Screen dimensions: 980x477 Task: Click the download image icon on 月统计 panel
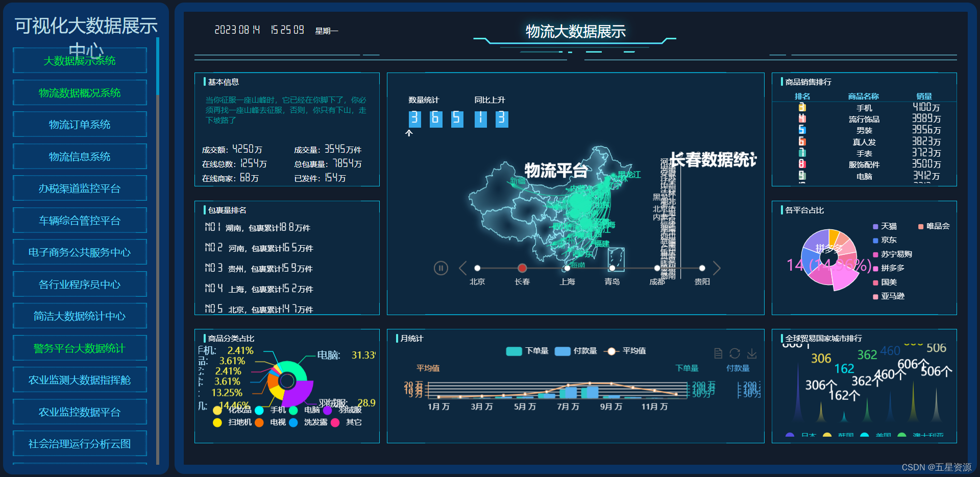click(751, 353)
